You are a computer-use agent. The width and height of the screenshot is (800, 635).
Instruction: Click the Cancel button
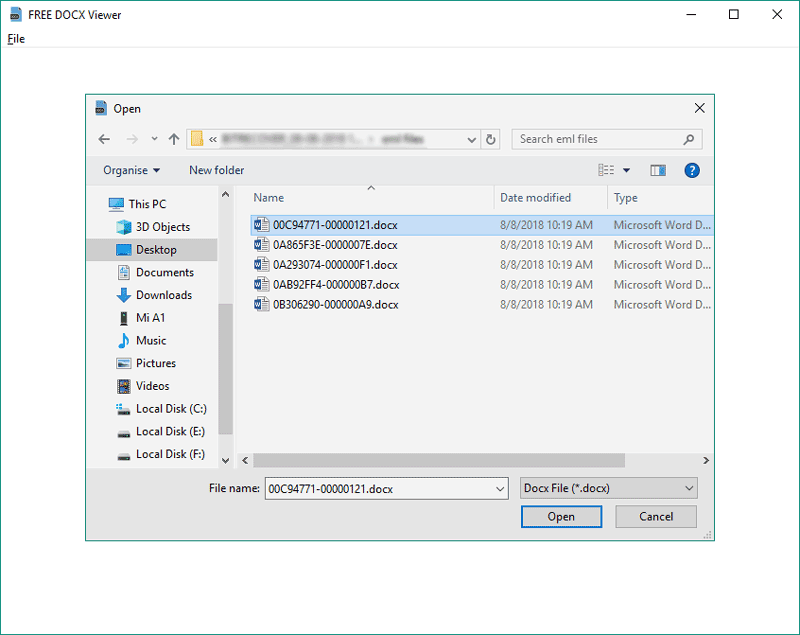pos(656,517)
